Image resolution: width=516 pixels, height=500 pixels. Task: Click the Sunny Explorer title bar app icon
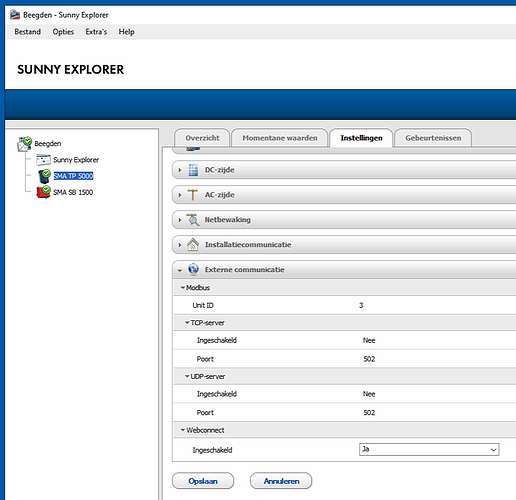(x=15, y=15)
